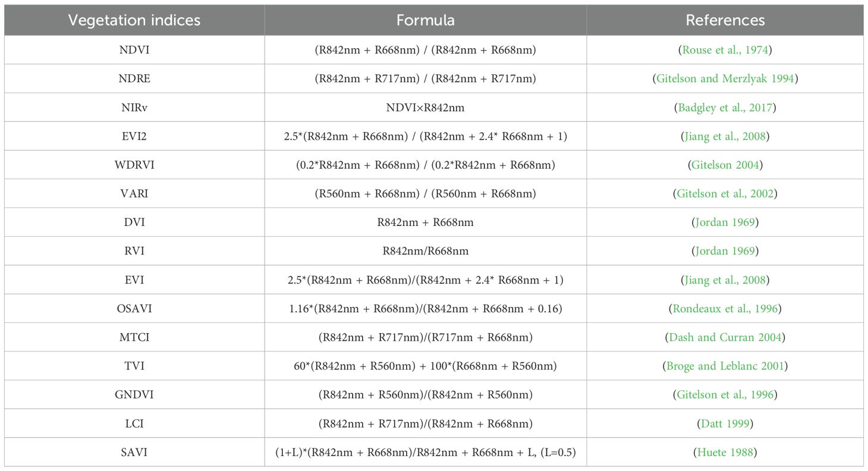Open the Rouse et al., 1974 reference
Image resolution: width=868 pixels, height=471 pixels.
tap(725, 50)
